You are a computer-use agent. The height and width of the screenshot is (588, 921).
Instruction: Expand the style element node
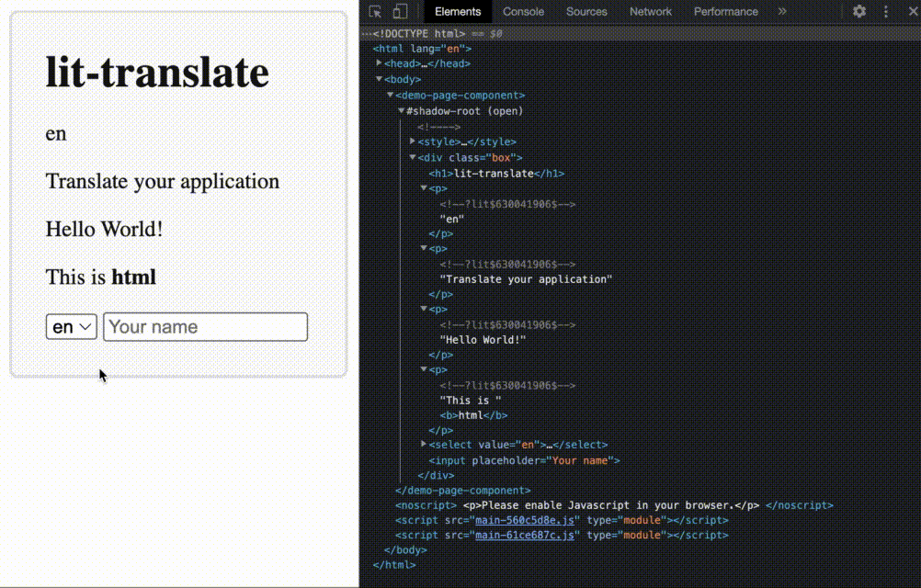413,141
